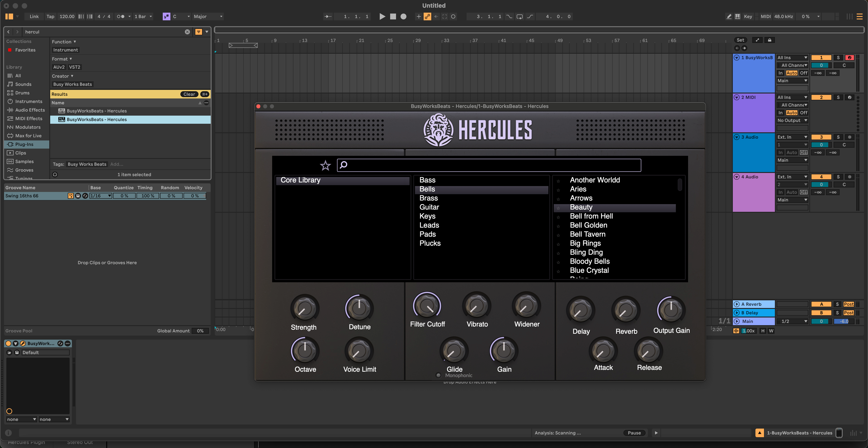Clear the browser search with the X icon
This screenshot has width=868, height=448.
tap(187, 32)
